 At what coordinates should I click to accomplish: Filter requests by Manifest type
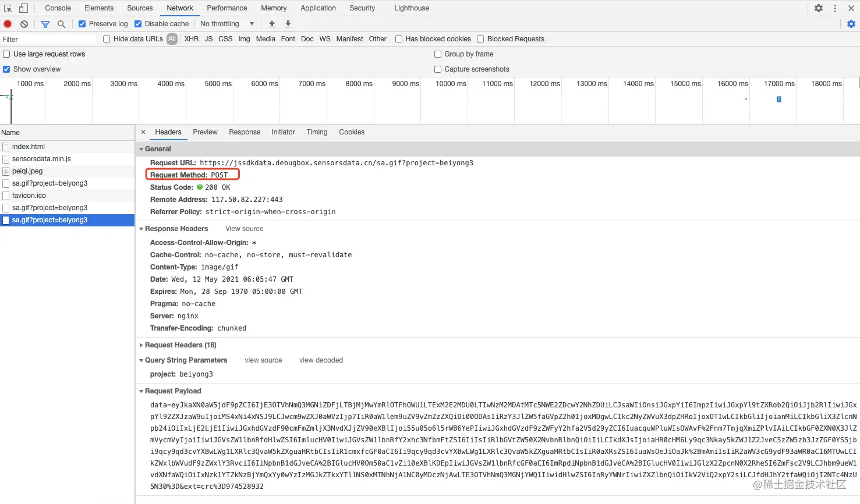click(350, 39)
